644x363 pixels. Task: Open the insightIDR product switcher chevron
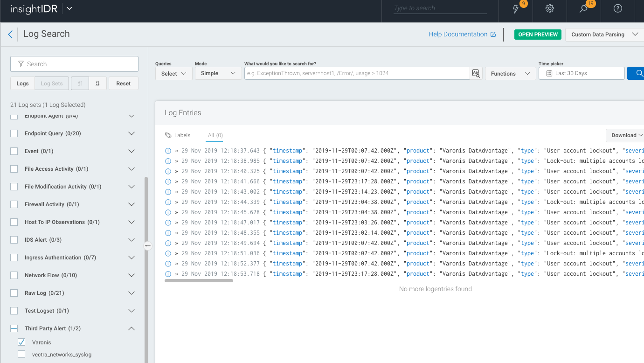69,8
